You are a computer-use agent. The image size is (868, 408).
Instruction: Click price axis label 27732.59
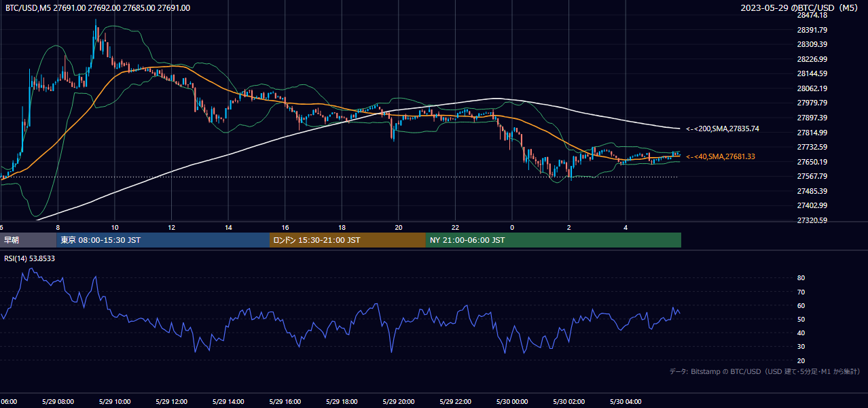pos(812,147)
